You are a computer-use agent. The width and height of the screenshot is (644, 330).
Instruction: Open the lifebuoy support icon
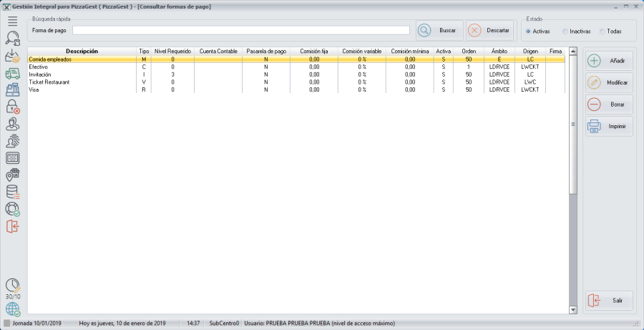click(x=12, y=209)
